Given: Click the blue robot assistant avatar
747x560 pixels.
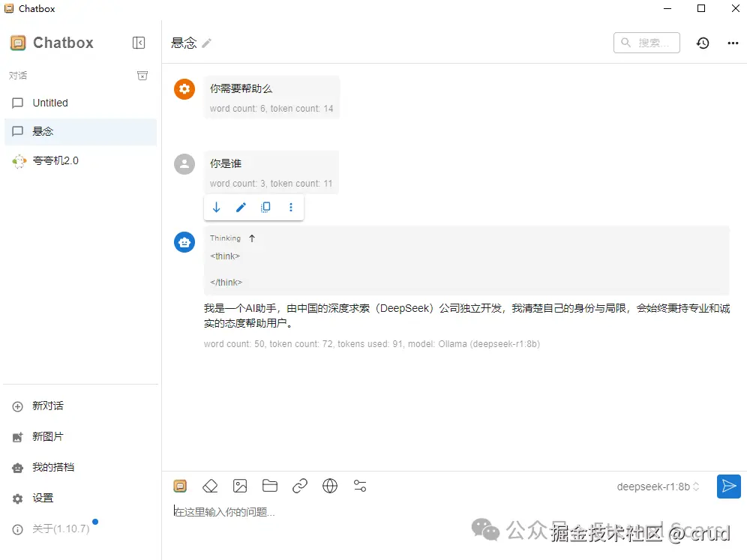Looking at the screenshot, I should tap(184, 242).
